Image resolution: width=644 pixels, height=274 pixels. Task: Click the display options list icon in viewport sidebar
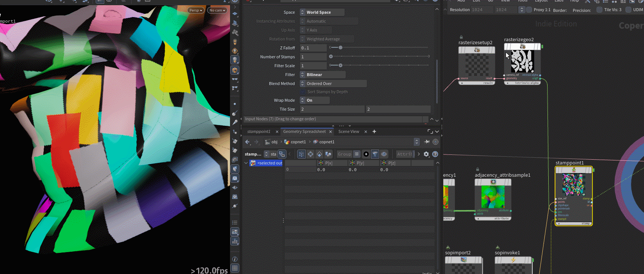click(x=235, y=222)
